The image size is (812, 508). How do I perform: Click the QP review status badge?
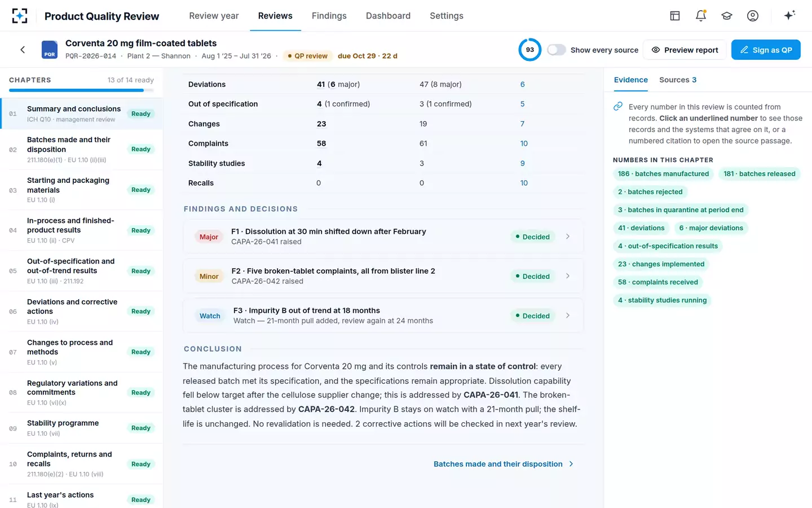(307, 56)
